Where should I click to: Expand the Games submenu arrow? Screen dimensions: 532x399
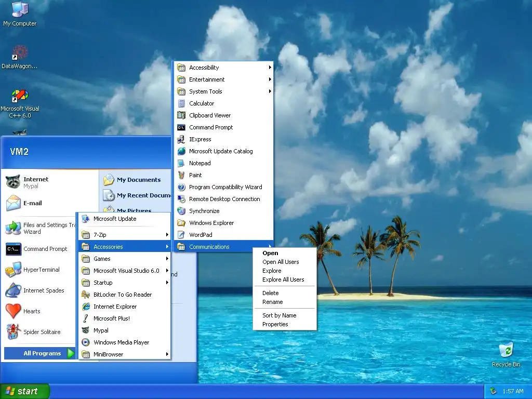tap(167, 259)
